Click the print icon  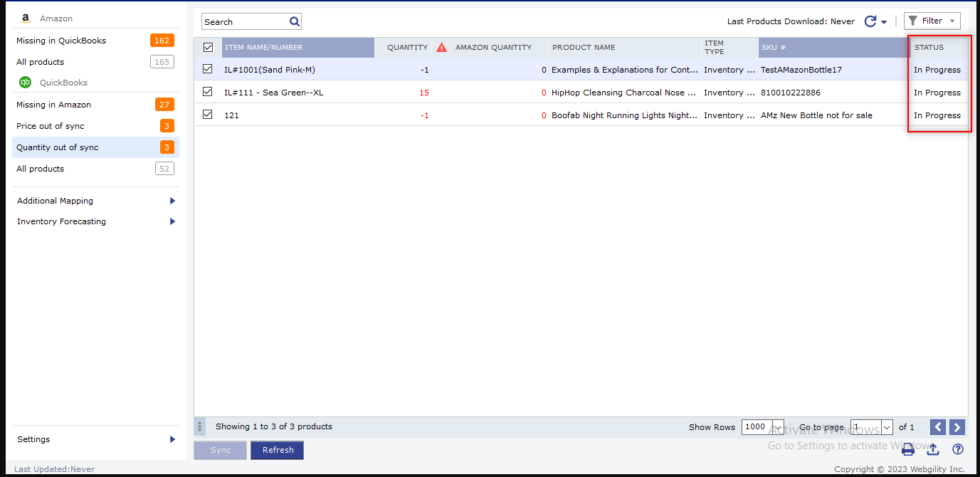pyautogui.click(x=908, y=449)
